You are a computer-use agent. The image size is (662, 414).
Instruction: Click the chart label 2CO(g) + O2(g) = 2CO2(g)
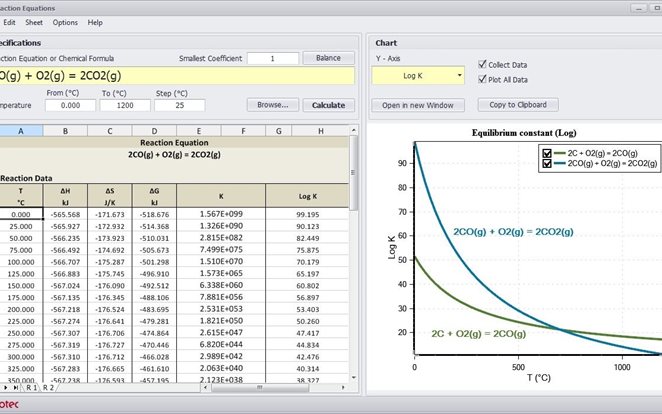(513, 232)
